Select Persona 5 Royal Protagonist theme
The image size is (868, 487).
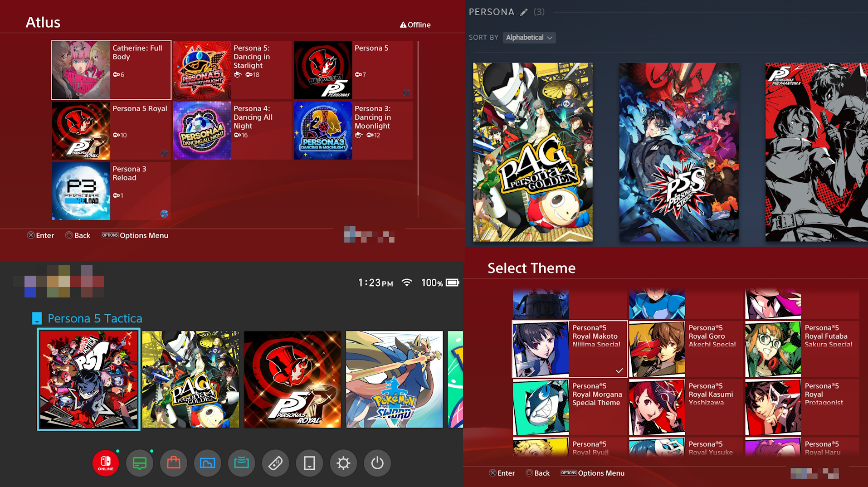point(802,407)
